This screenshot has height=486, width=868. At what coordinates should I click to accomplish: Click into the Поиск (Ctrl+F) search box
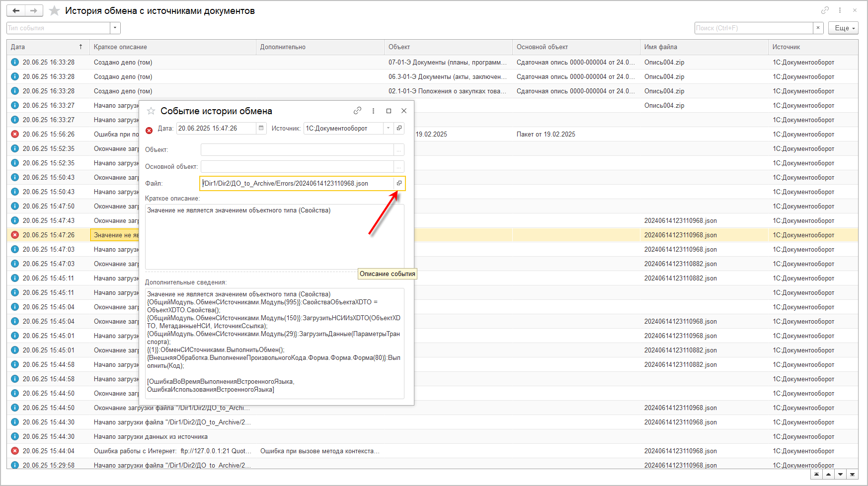pos(753,28)
